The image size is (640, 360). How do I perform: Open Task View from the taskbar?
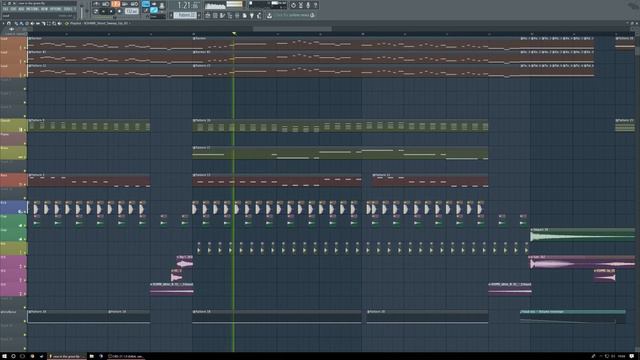point(22,356)
